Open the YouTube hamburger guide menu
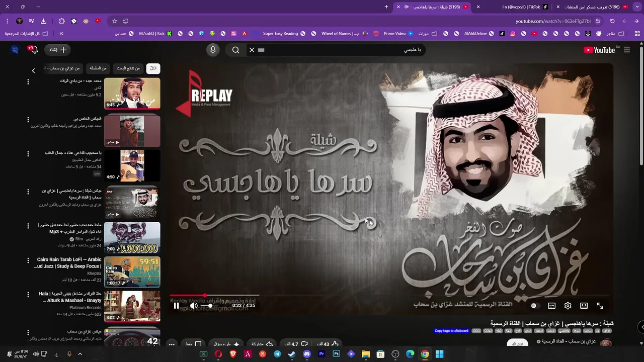This screenshot has height=362, width=644. (x=627, y=50)
